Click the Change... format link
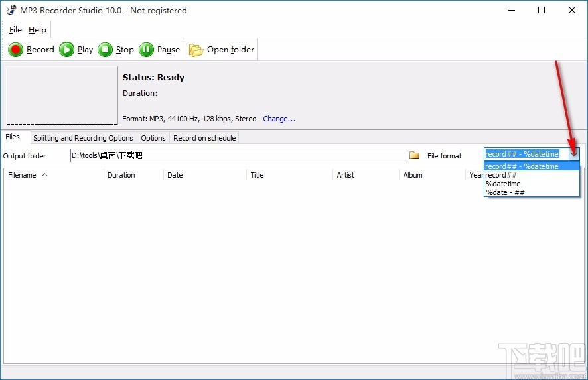The width and height of the screenshot is (588, 380). (279, 119)
